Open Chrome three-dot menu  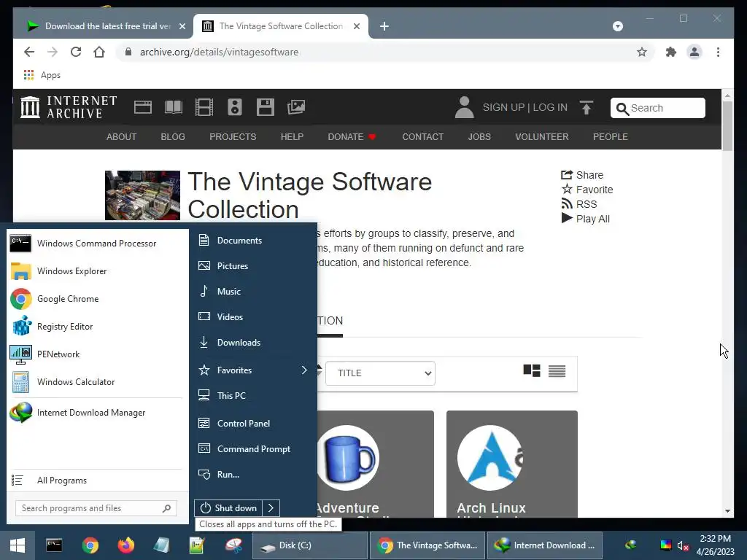pyautogui.click(x=718, y=52)
